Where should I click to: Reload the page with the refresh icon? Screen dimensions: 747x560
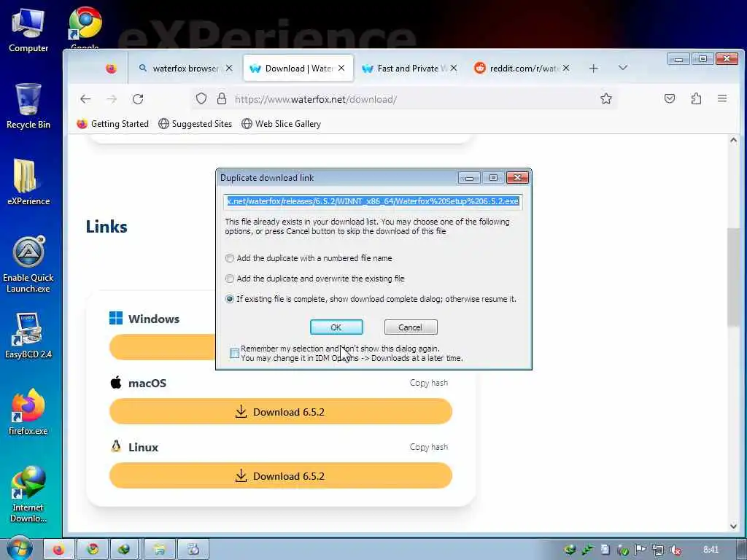138,99
